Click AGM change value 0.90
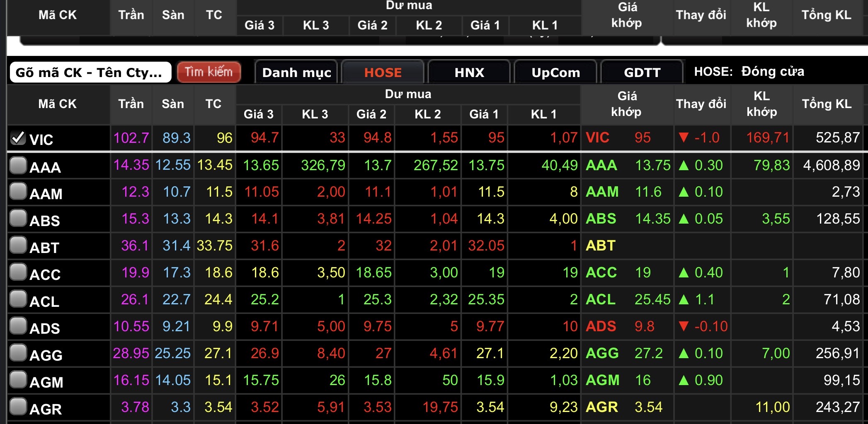Viewport: 868px width, 424px height. (x=708, y=380)
